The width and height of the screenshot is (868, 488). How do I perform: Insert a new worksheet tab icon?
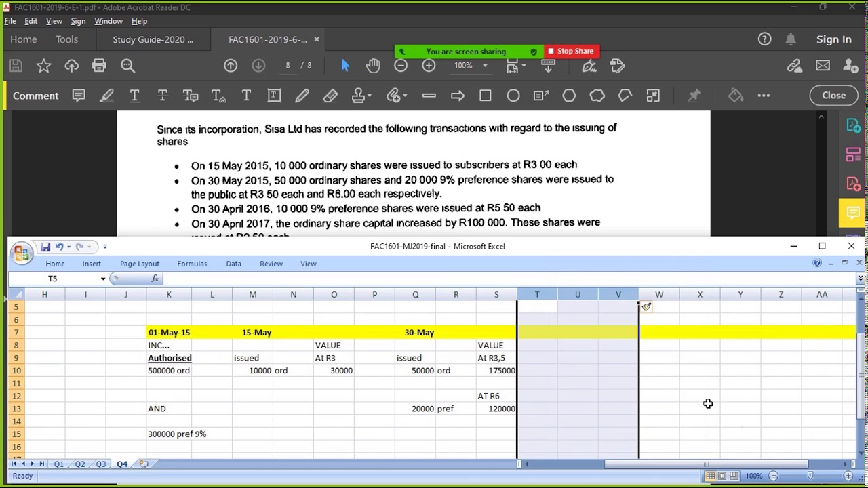[144, 464]
